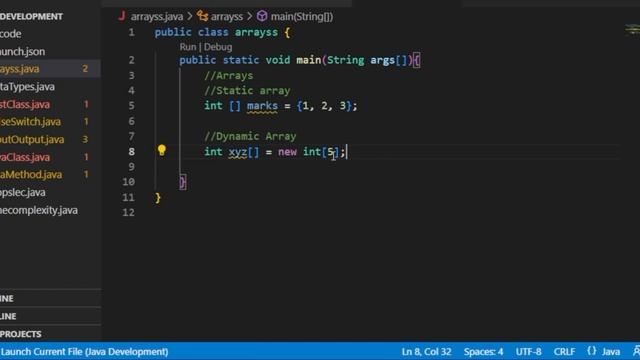
Task: Click the Run code lens link
Action: [x=188, y=47]
